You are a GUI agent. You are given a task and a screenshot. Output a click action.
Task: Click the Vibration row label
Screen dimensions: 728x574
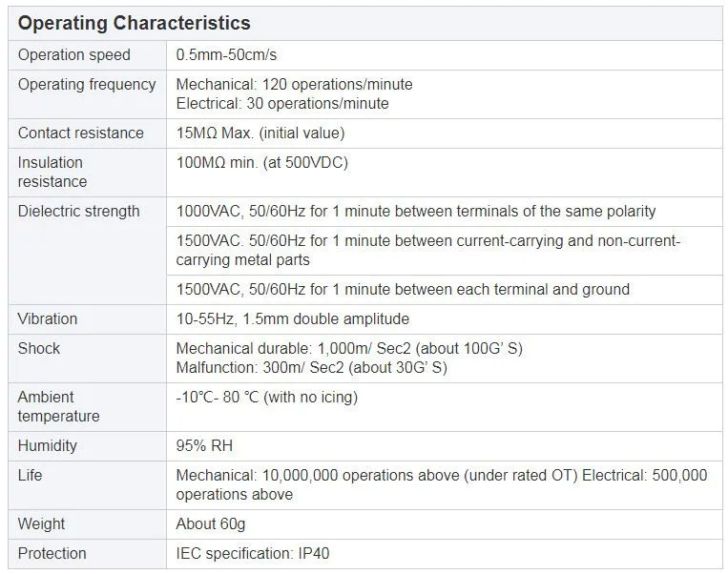coord(48,319)
